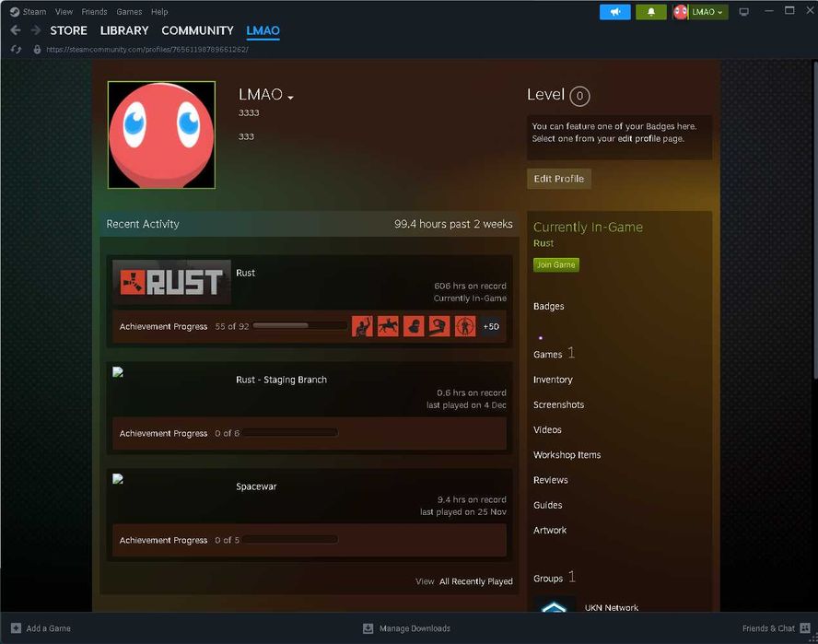Open the Reviews link

550,480
